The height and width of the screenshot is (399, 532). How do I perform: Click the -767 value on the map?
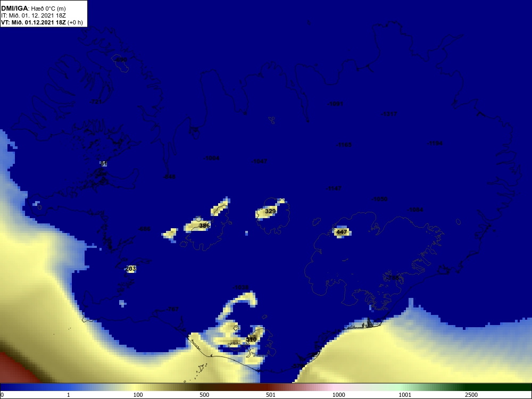point(172,309)
